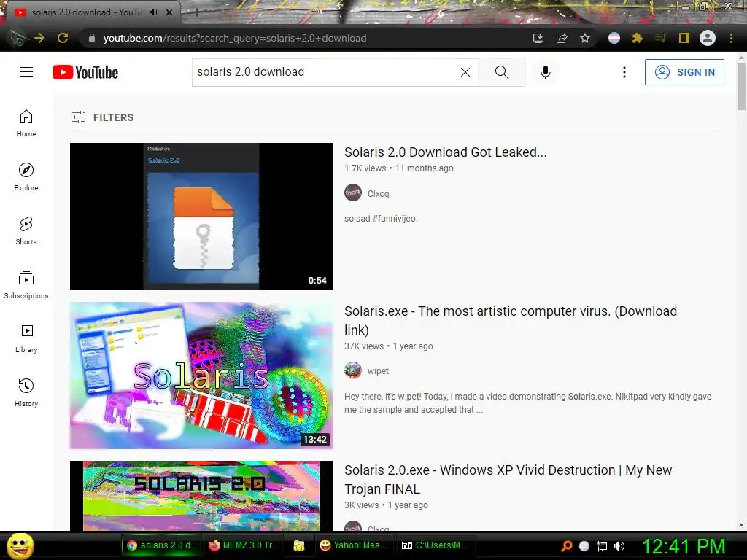
Task: Click the network tray icon
Action: [602, 545]
